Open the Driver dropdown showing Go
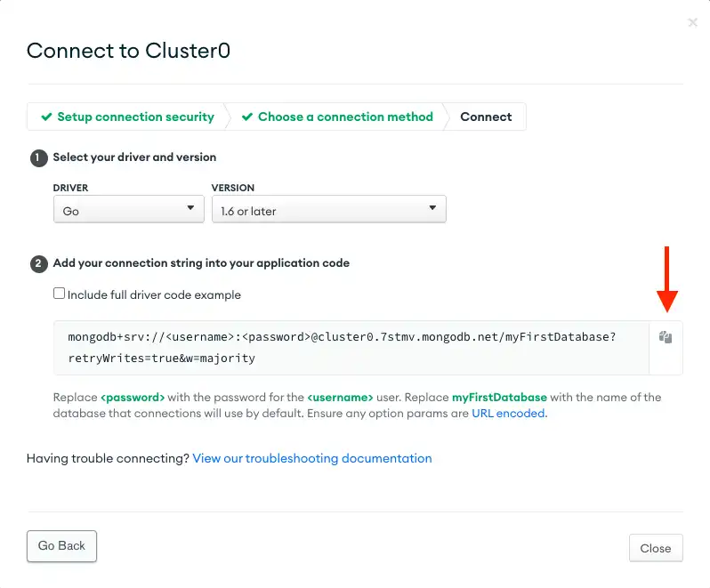The height and width of the screenshot is (588, 710). click(x=128, y=209)
